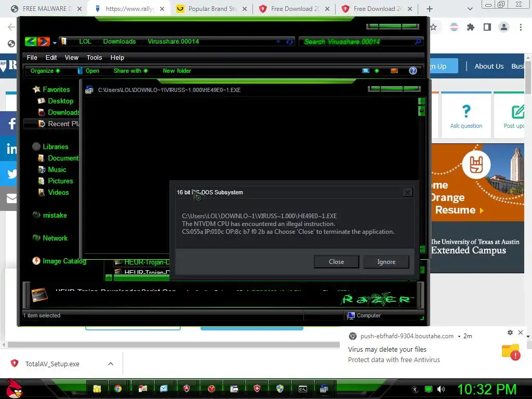Expand the Organize dropdown
This screenshot has width=532, height=399.
click(x=45, y=71)
